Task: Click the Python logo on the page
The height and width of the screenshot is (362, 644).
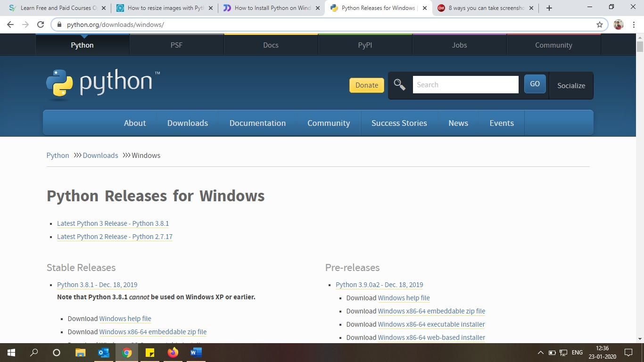Action: point(103,83)
